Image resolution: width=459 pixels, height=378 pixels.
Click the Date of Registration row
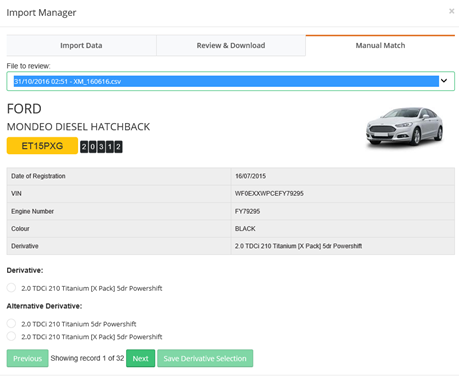pos(231,176)
